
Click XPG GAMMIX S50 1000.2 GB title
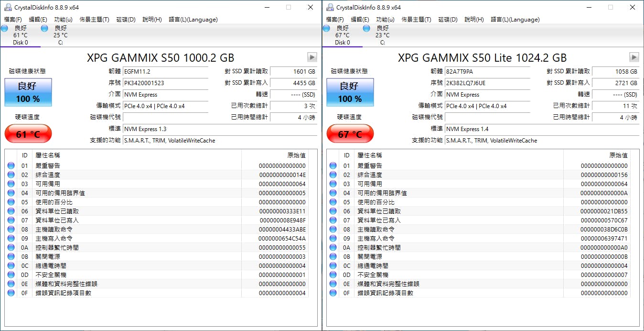click(x=161, y=58)
